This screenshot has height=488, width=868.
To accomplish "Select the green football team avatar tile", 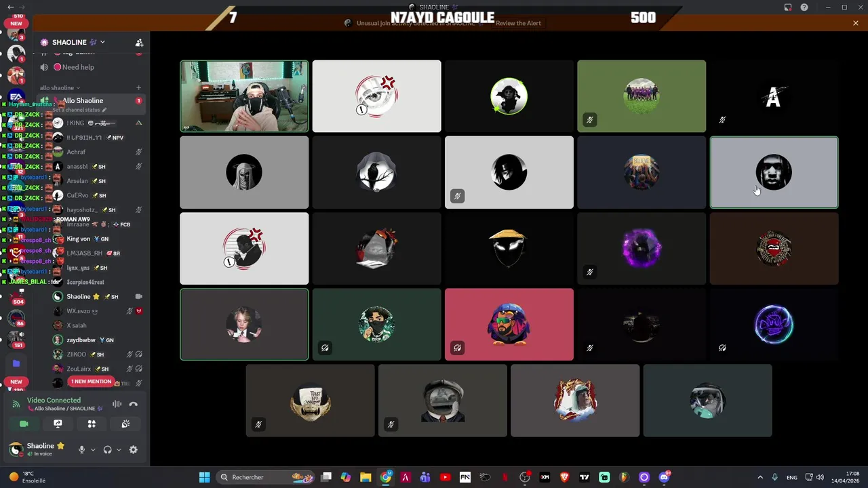I will (642, 96).
